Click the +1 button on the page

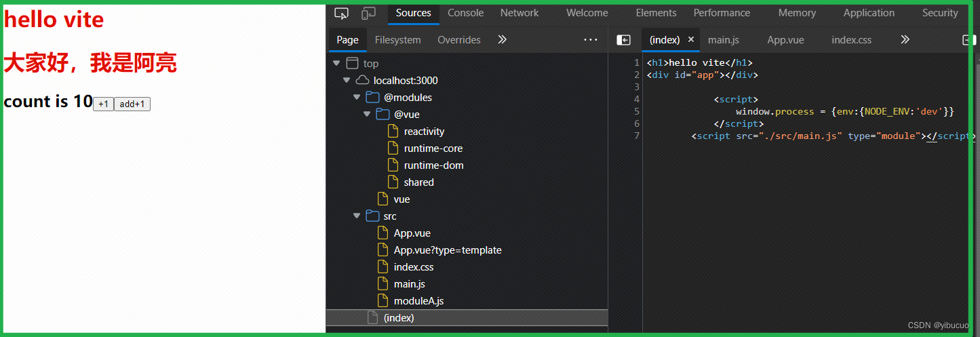[103, 104]
